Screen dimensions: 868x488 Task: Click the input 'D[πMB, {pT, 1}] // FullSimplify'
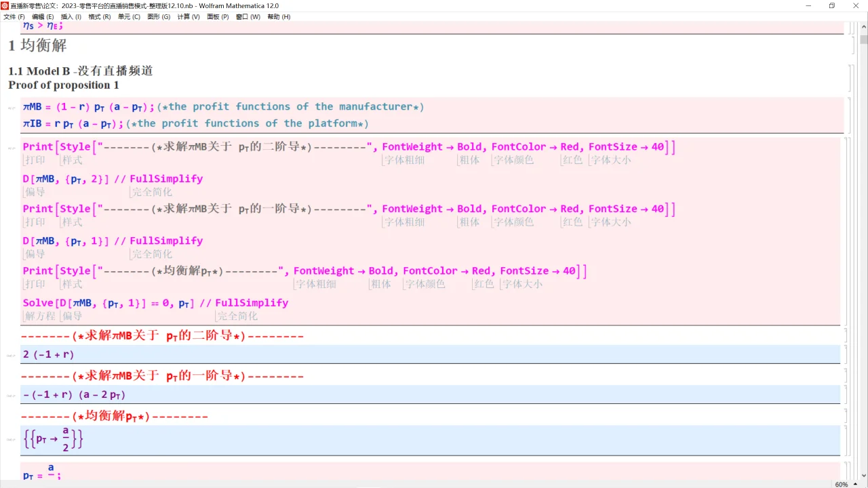coord(113,241)
